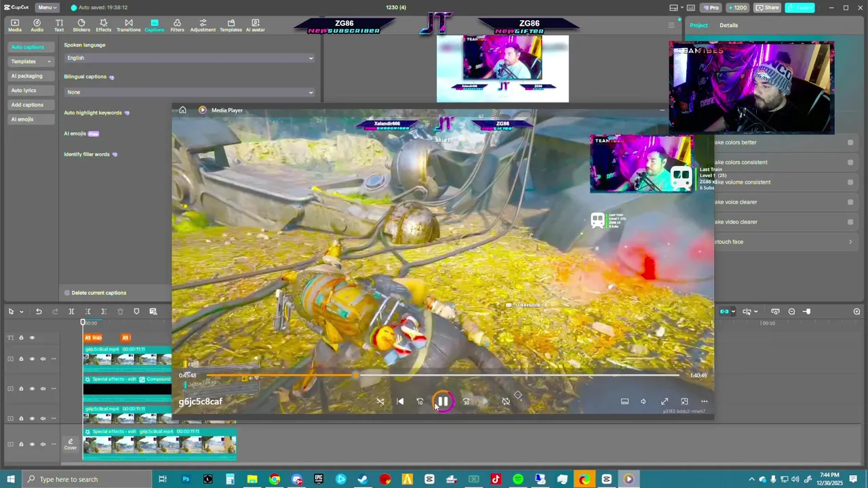Click the Media Player home icon
Screen dimensions: 868x488
pyautogui.click(x=182, y=110)
